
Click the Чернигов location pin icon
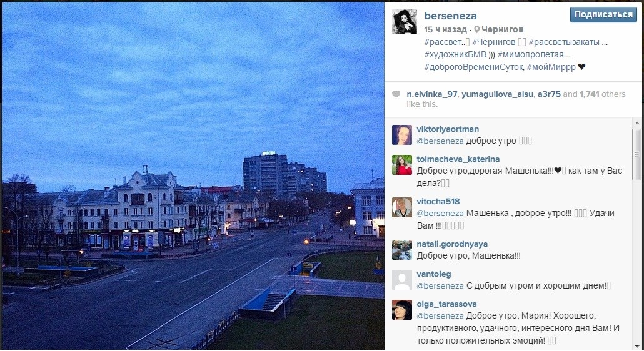click(x=476, y=29)
